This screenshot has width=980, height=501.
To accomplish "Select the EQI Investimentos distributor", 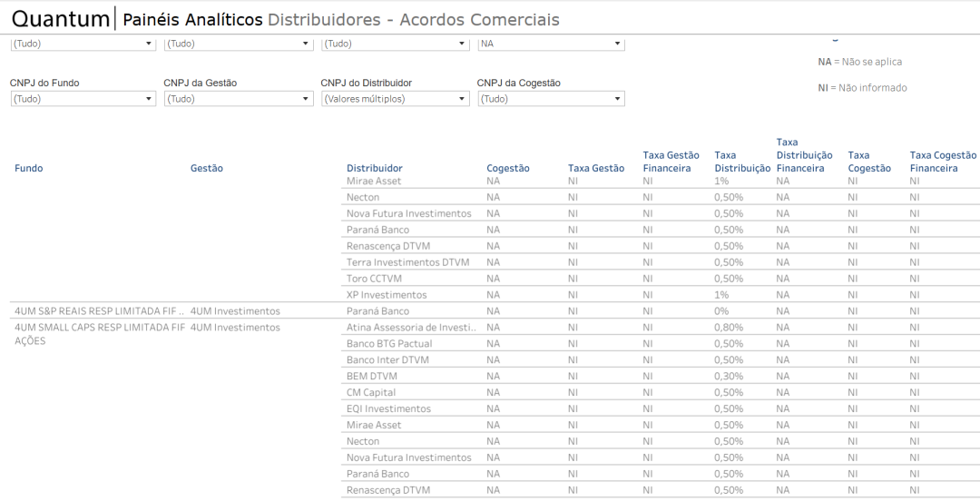I will pos(388,408).
